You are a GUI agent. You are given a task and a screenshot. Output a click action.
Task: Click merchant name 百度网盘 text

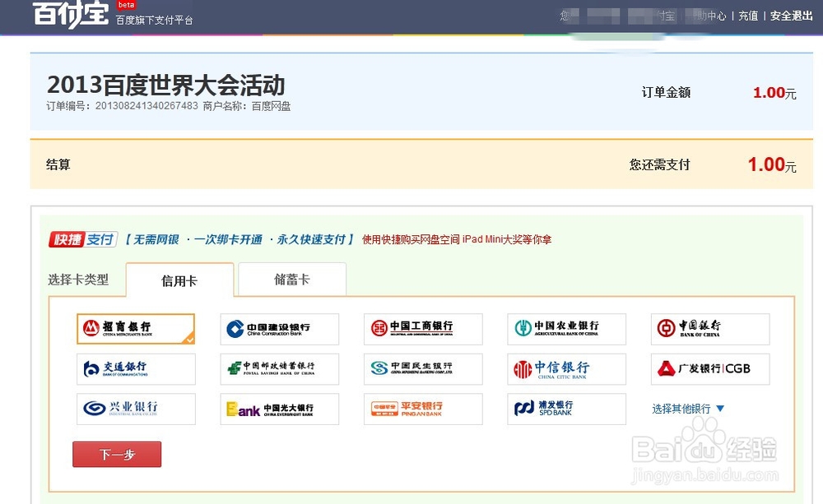(x=271, y=106)
